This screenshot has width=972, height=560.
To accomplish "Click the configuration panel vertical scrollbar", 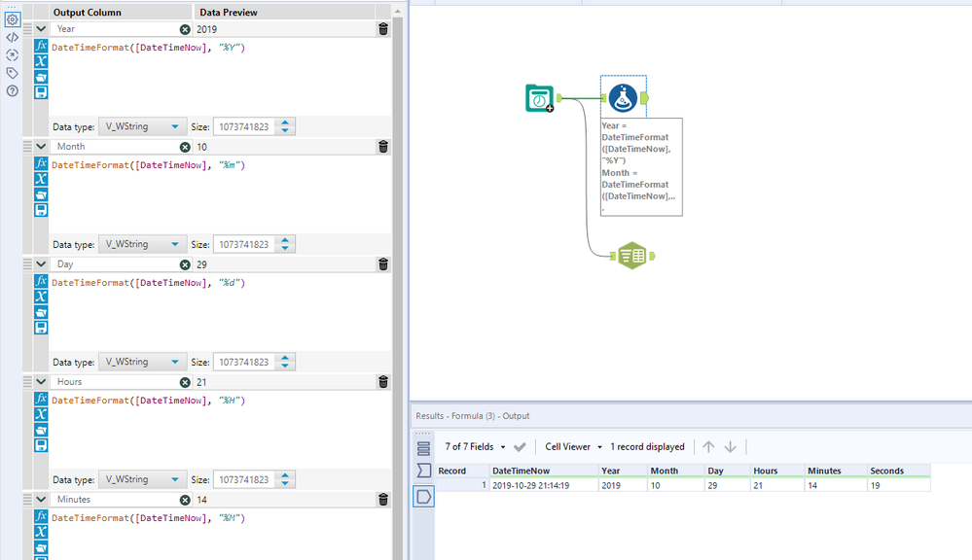I will coord(397,288).
